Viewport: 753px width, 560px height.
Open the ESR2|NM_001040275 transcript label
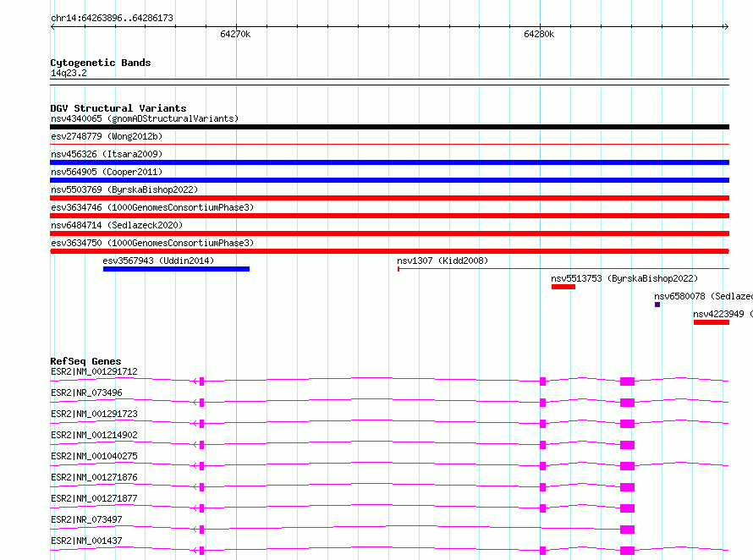click(94, 456)
